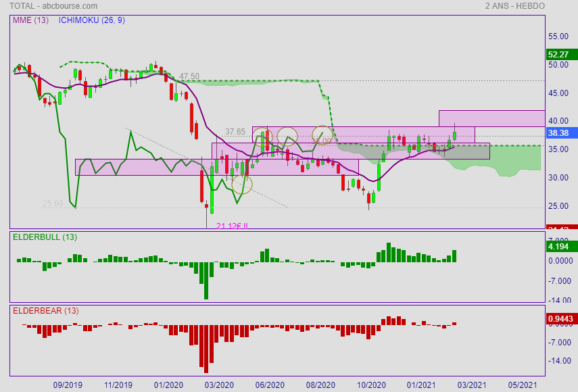Click the green 52.27 price tag
This screenshot has height=392, width=578.
pos(562,55)
